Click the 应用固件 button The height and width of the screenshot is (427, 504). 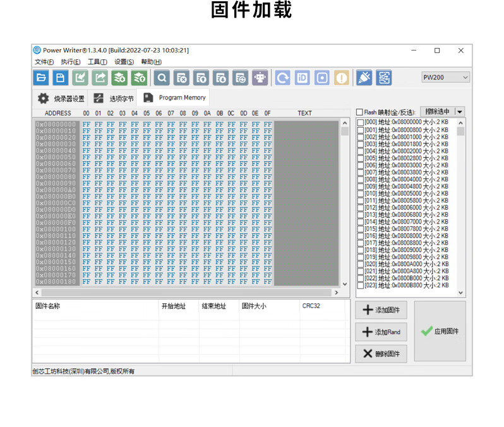[x=440, y=331]
